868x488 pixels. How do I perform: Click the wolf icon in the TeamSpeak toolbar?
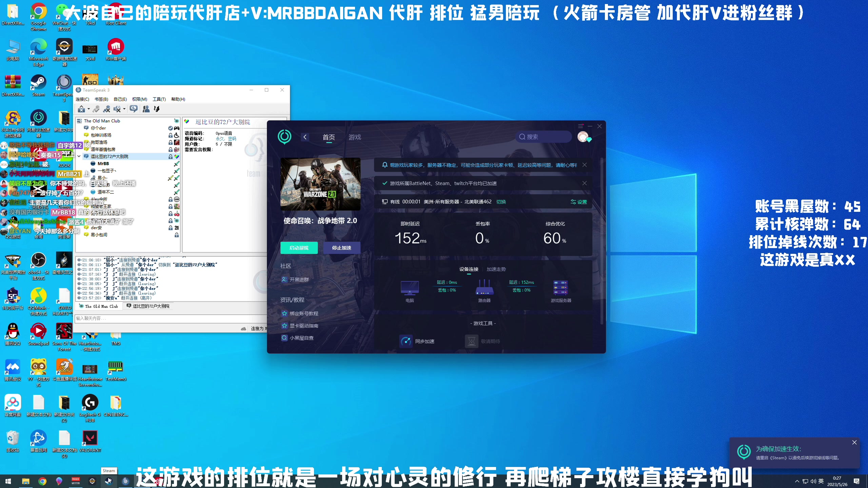pyautogui.click(x=157, y=109)
